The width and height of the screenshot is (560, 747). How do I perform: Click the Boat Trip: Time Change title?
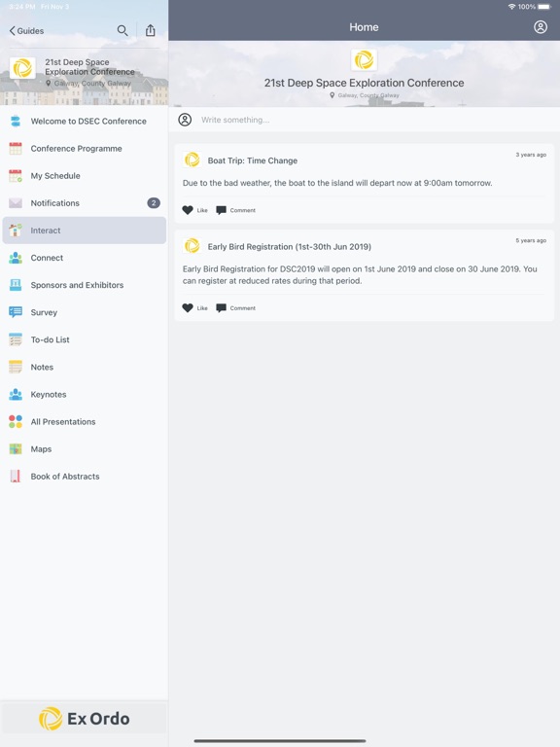(x=253, y=161)
